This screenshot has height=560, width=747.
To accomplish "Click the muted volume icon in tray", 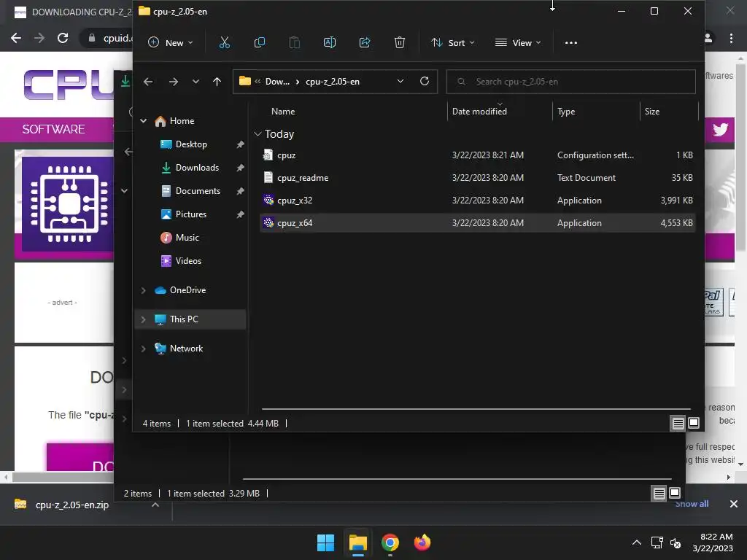I will [x=676, y=542].
